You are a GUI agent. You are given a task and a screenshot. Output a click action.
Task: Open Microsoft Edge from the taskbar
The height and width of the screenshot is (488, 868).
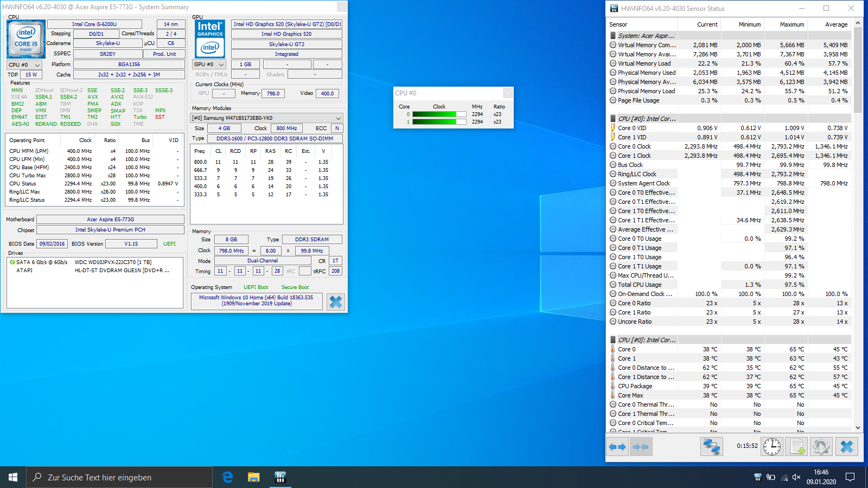(228, 477)
